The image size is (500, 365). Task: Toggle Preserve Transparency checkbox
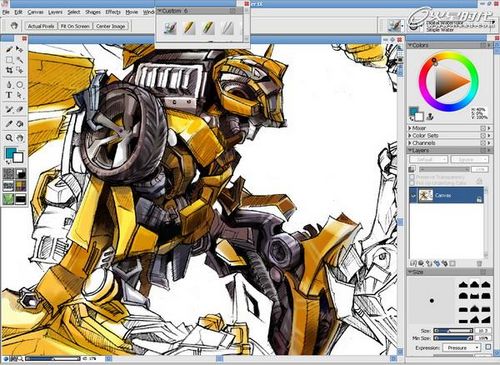pyautogui.click(x=412, y=177)
